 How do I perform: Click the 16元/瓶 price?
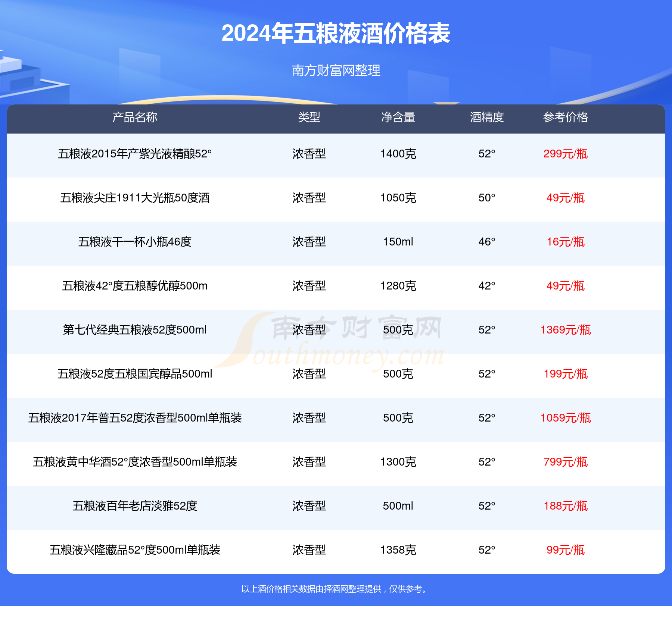click(x=566, y=242)
